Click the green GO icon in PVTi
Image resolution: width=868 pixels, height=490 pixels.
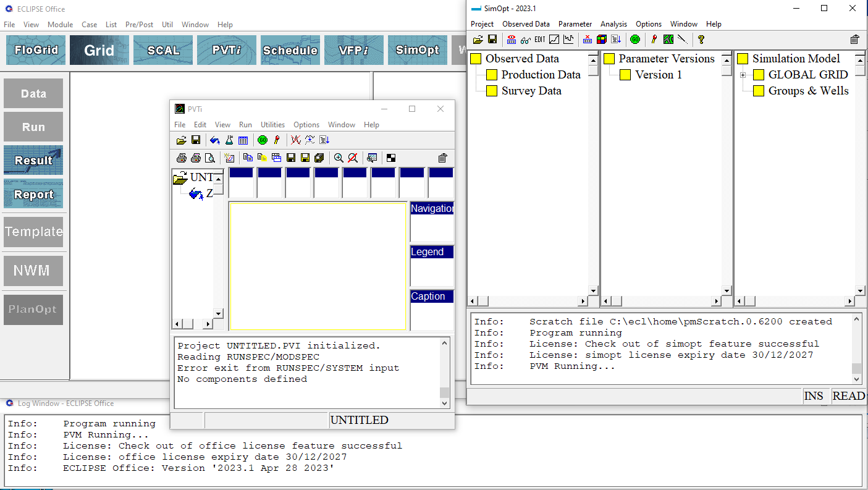click(262, 140)
